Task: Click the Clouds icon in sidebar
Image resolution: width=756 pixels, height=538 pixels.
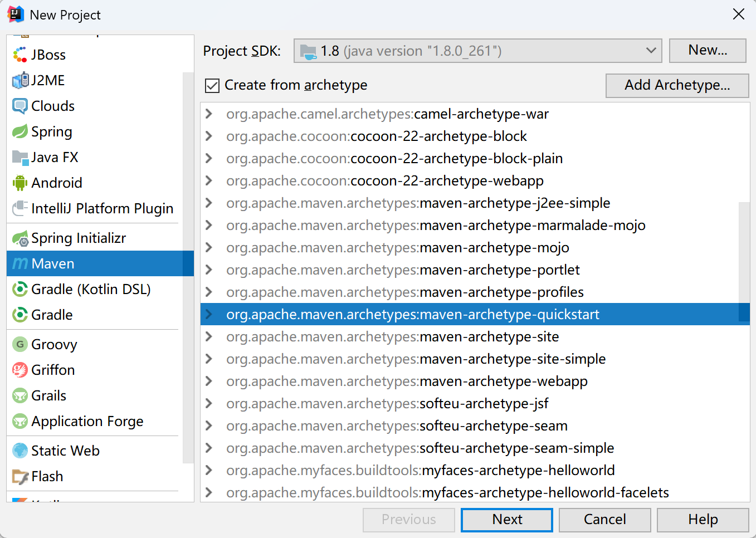Action: point(20,106)
